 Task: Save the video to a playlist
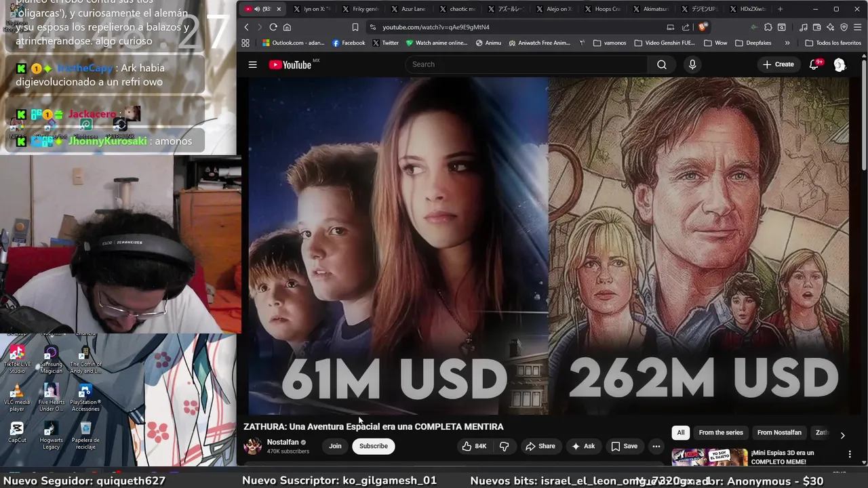coord(625,446)
